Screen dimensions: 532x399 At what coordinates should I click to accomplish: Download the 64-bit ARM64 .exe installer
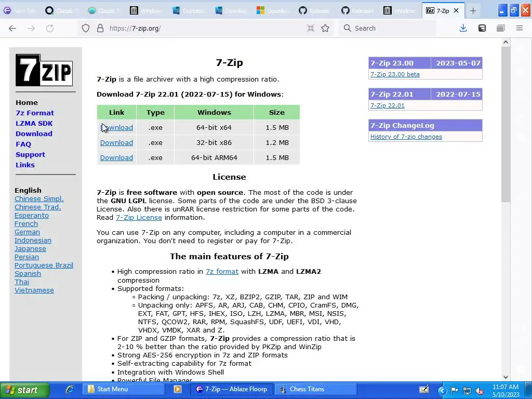click(x=116, y=157)
